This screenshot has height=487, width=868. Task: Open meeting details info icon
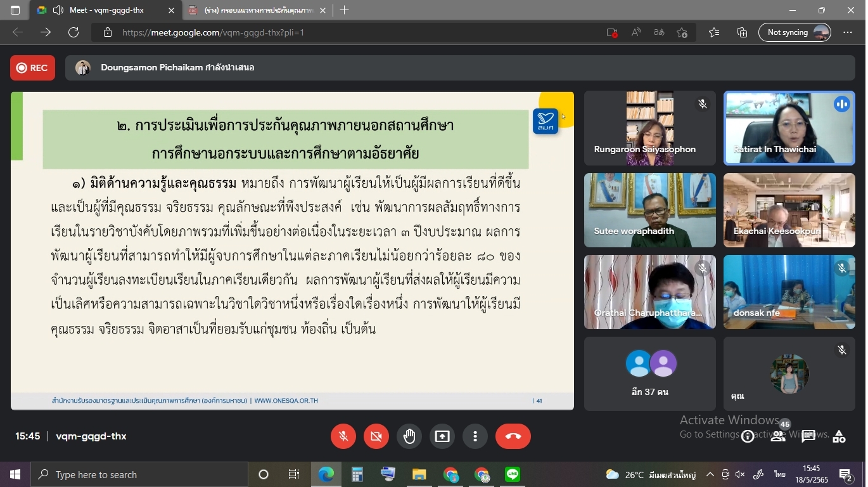pyautogui.click(x=748, y=436)
